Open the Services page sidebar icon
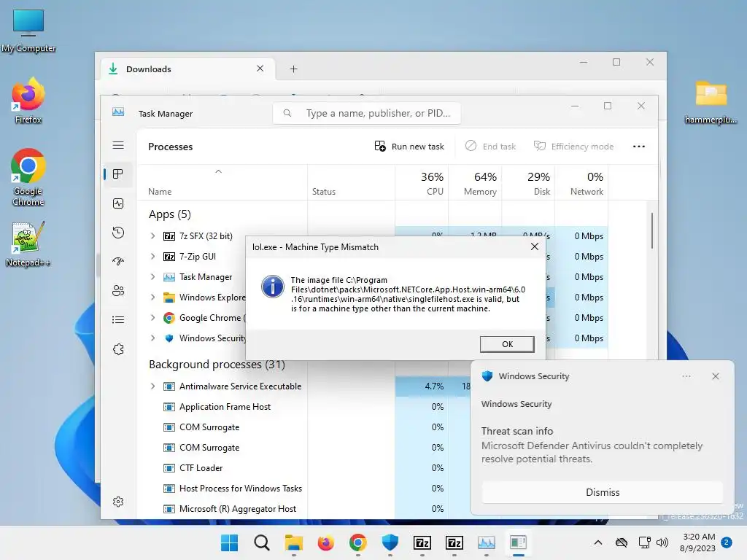This screenshot has height=560, width=747. coord(118,349)
